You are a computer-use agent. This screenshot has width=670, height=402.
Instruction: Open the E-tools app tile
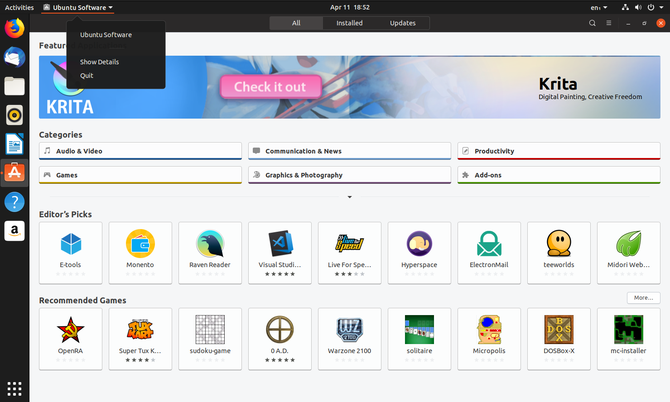pyautogui.click(x=71, y=252)
